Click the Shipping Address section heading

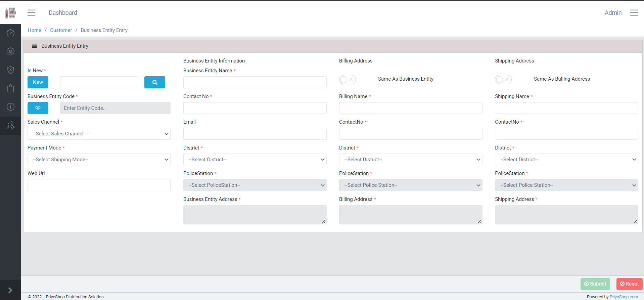tap(514, 61)
